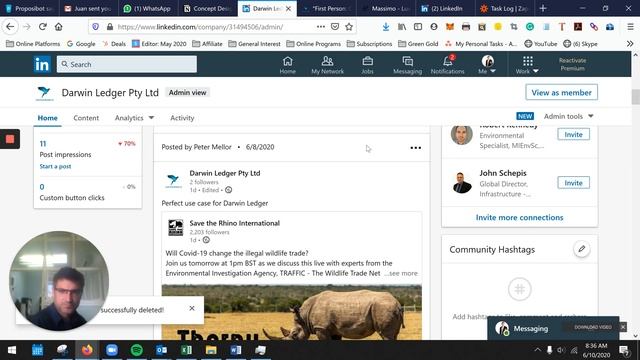Viewport: 640px width, 360px height.
Task: Open Excel from the taskbar
Action: coord(186,350)
